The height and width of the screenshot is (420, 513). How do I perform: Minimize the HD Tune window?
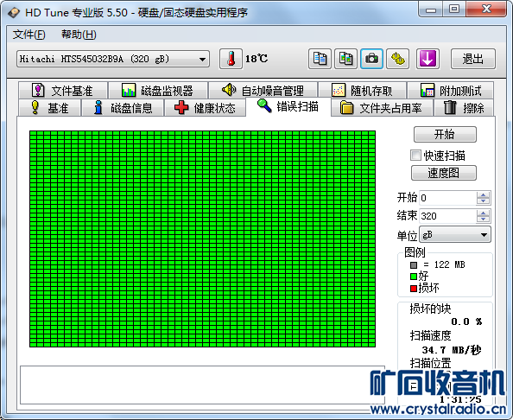431,10
